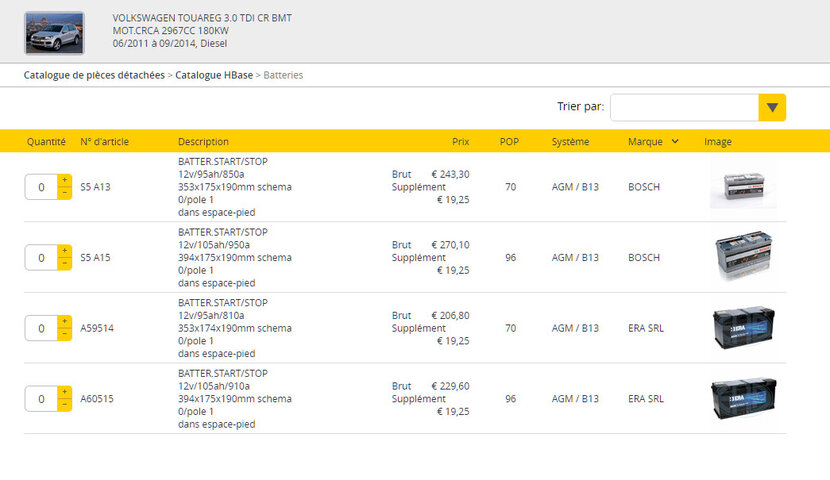
Task: Focus quantity input for article A60515
Action: [41, 398]
